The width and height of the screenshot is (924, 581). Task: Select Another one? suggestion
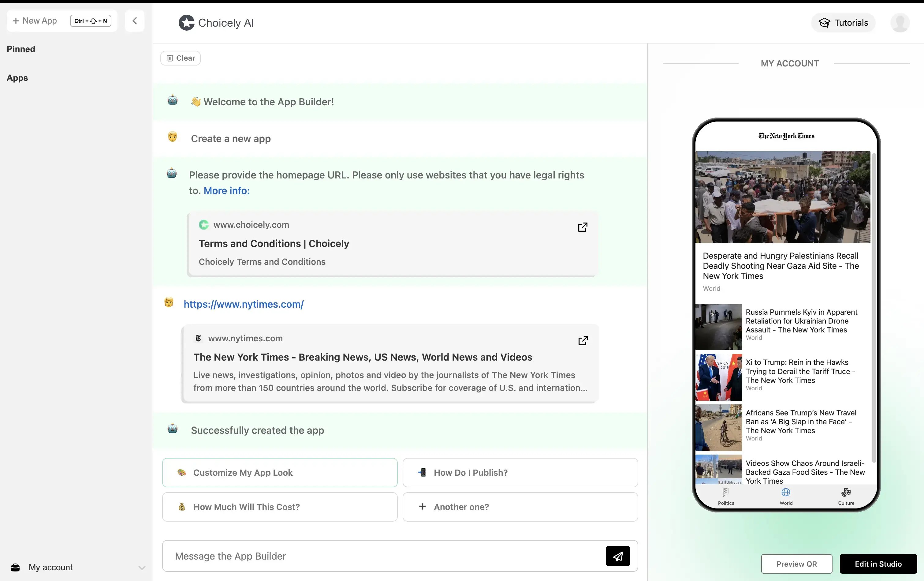pos(520,507)
